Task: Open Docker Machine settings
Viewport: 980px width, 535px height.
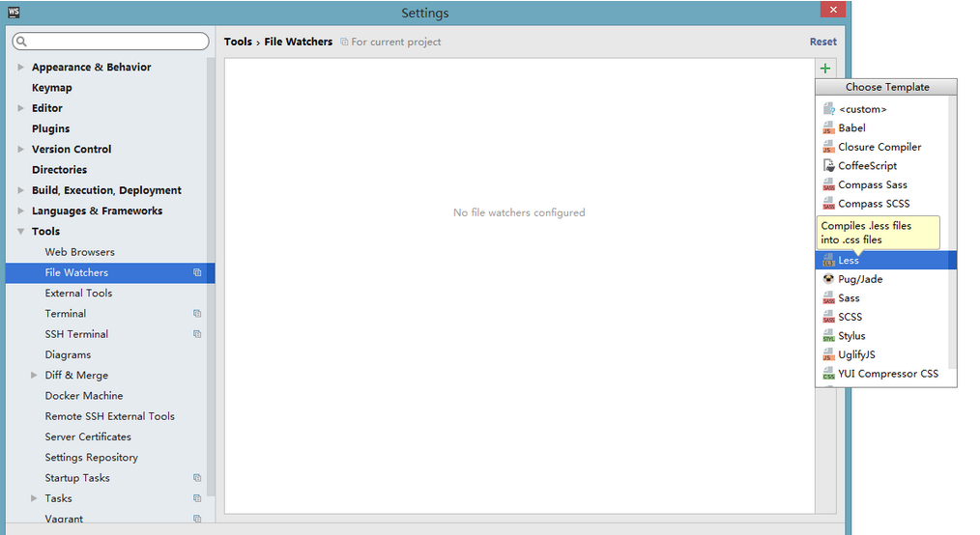Action: 84,396
